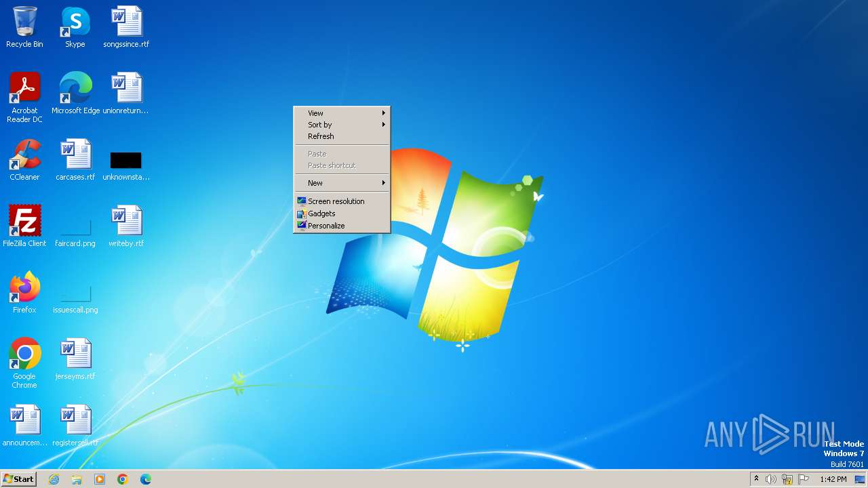Open Windows Media Player from the taskbar
Viewport: 868px width, 488px height.
pyautogui.click(x=100, y=479)
